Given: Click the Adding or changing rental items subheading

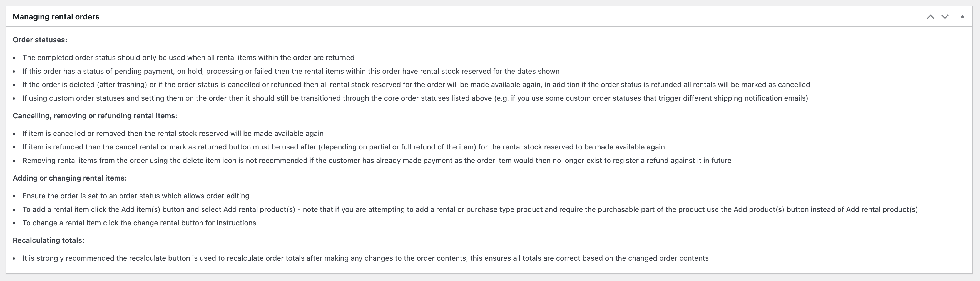Looking at the screenshot, I should pyautogui.click(x=69, y=178).
